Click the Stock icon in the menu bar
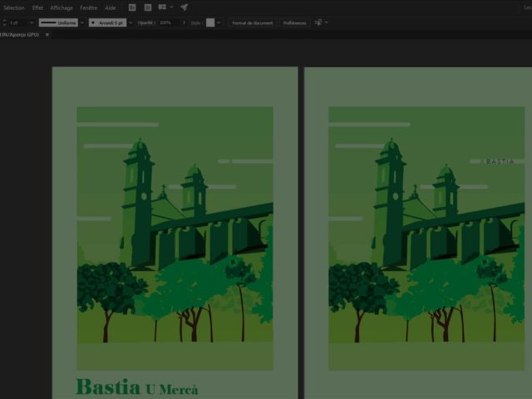The height and width of the screenshot is (399, 532). coord(148,7)
